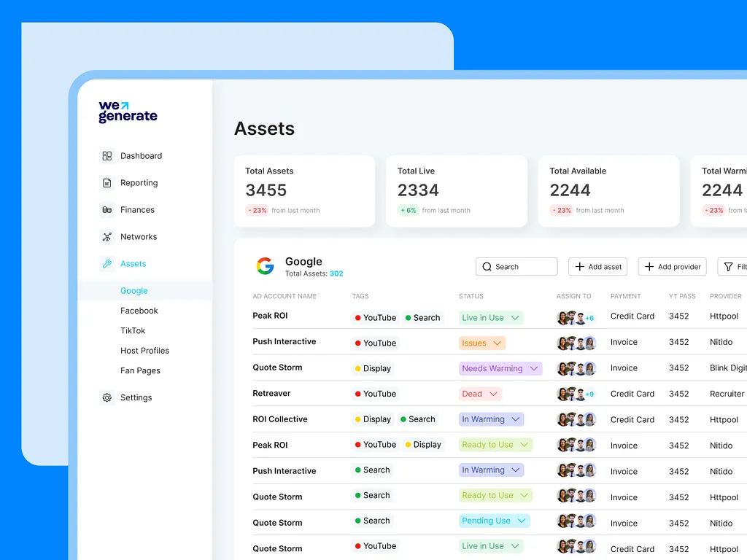Image resolution: width=747 pixels, height=560 pixels.
Task: Click the STATUS column header
Action: click(471, 296)
